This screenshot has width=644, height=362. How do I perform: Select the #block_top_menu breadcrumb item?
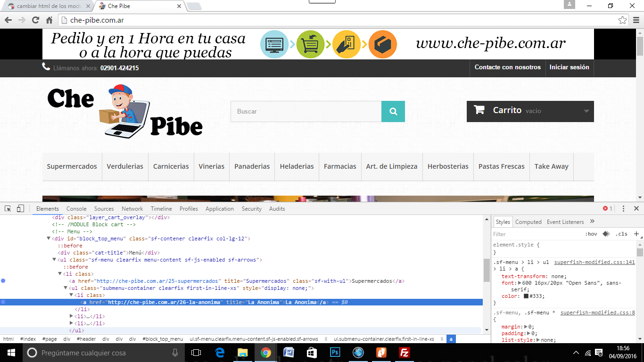pos(164,339)
